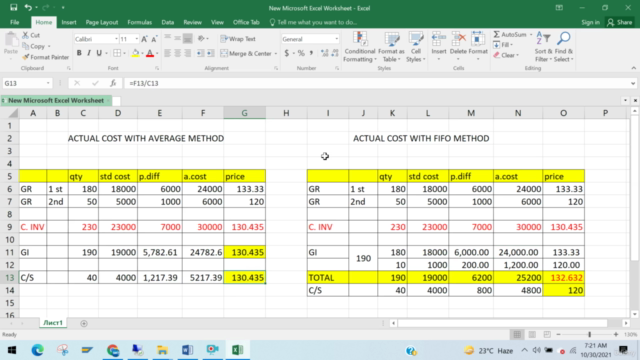Decrease font size with small A icon
The image size is (640, 360).
[x=154, y=39]
